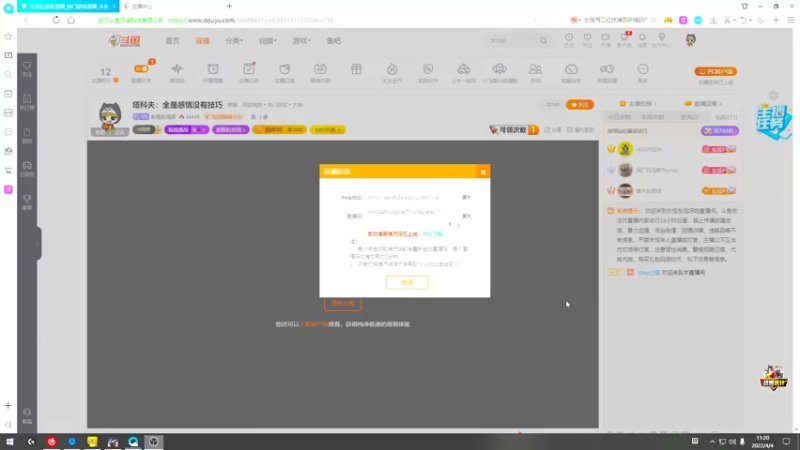The image size is (800, 450).
Task: Expand 主播投稿 in right panel
Action: (x=638, y=104)
